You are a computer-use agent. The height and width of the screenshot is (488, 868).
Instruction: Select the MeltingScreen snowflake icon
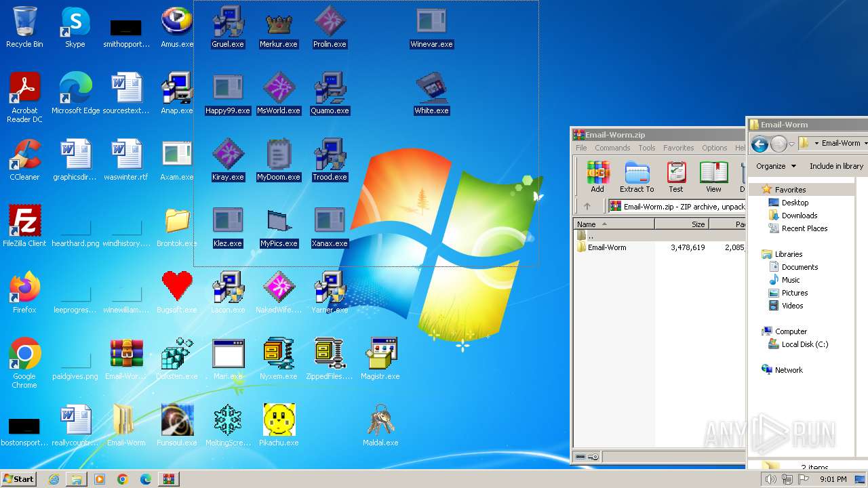[x=228, y=426]
